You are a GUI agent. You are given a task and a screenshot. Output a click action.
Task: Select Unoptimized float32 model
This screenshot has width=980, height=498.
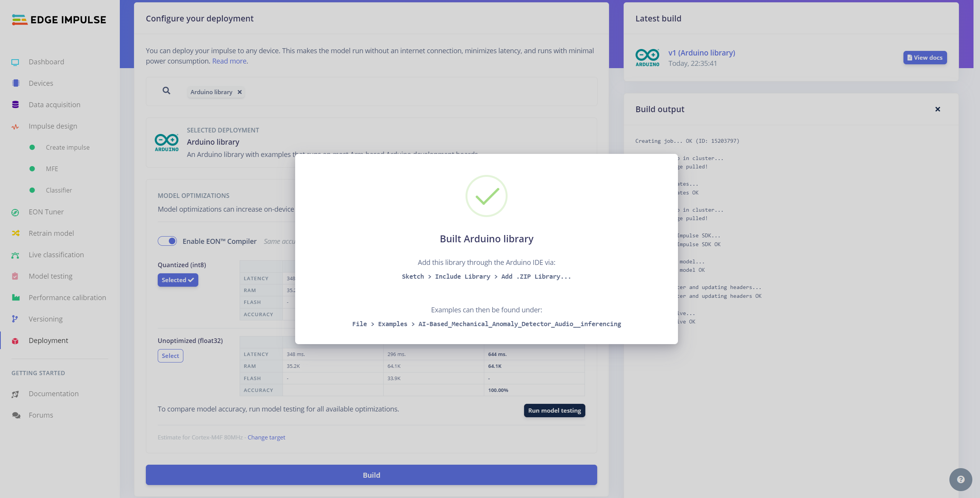[x=170, y=355]
